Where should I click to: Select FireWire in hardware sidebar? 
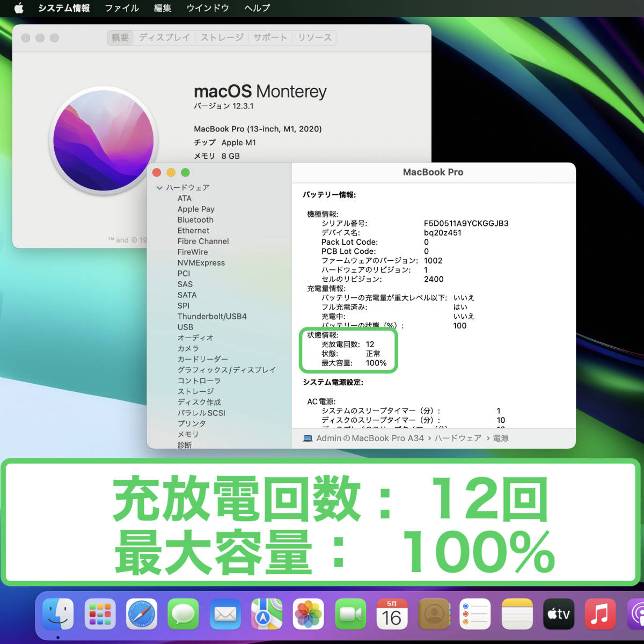pos(193,252)
